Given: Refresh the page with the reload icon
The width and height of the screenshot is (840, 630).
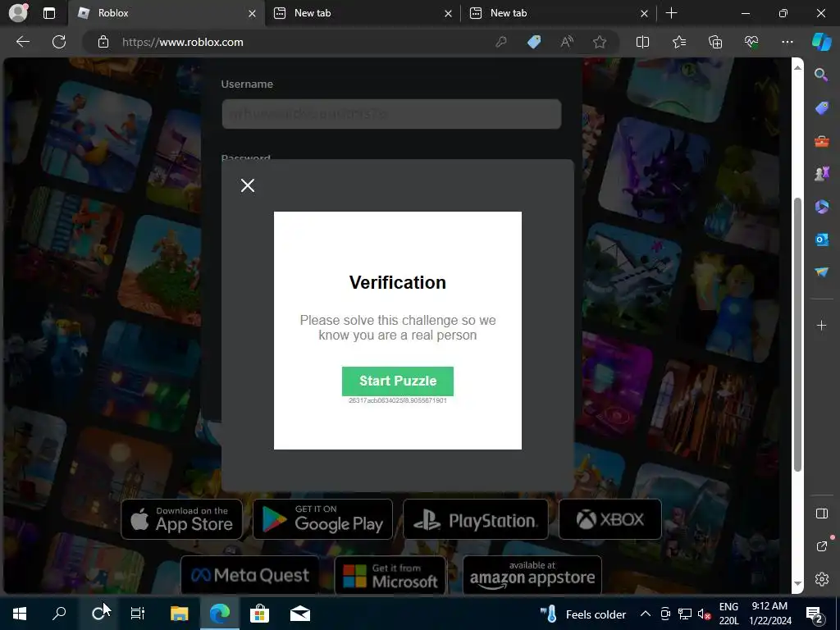Looking at the screenshot, I should 59,42.
